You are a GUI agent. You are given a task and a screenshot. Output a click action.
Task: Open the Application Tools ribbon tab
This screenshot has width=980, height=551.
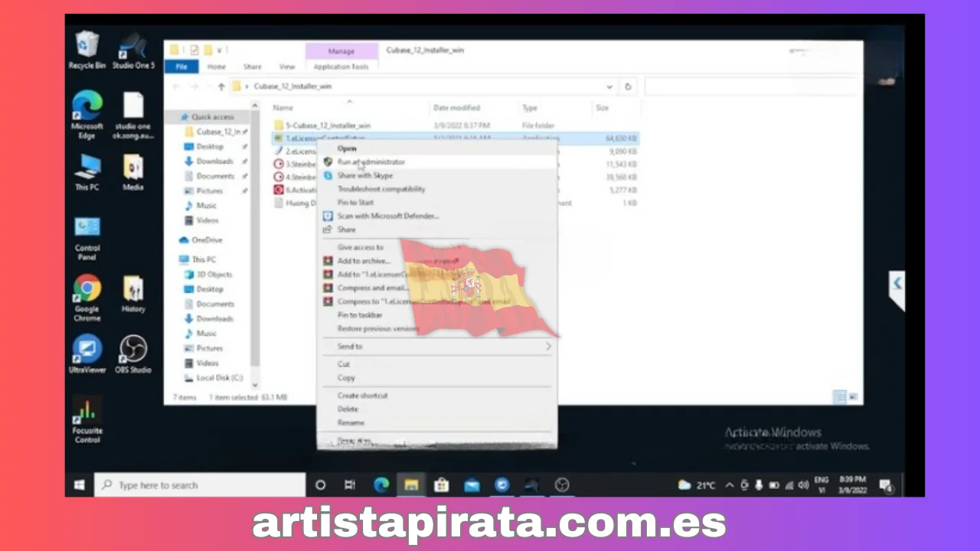(341, 67)
